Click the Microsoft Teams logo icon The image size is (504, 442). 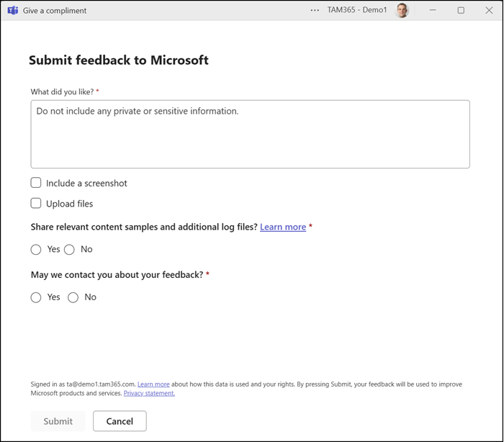pyautogui.click(x=12, y=11)
